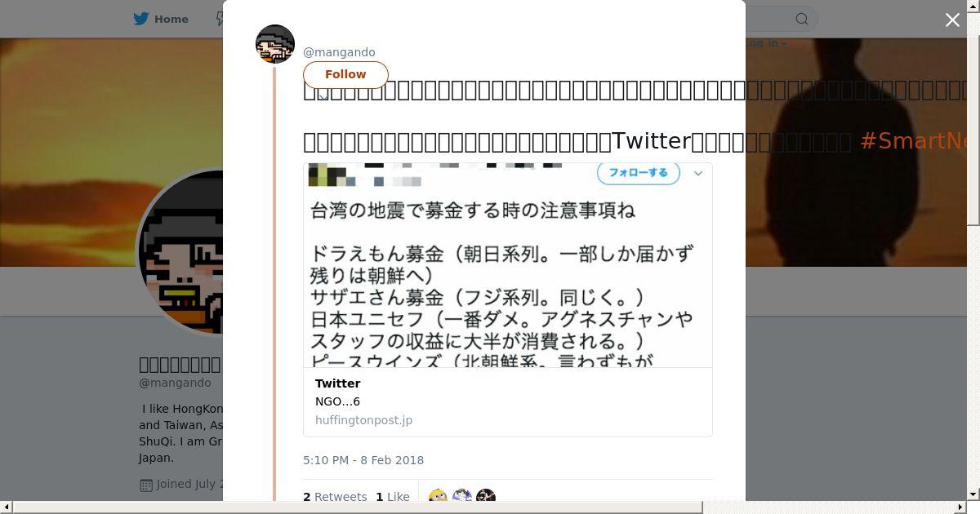Click the third liker avatar icon
Screen dimensions: 980x514
(486, 496)
